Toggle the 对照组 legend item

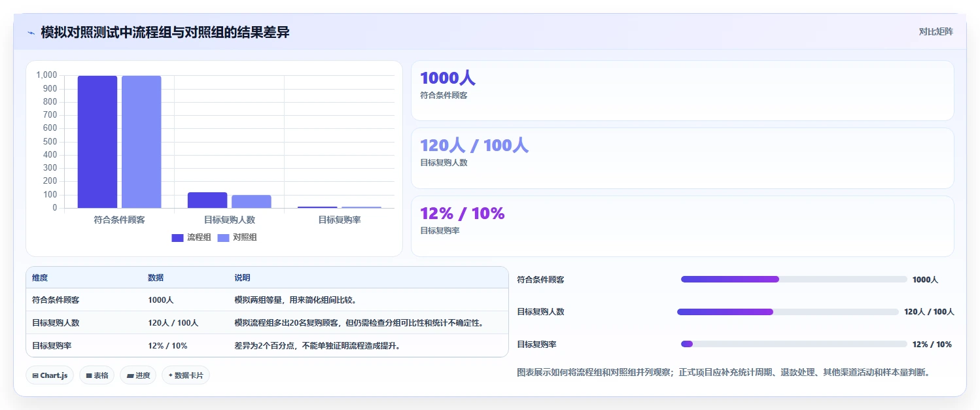click(237, 237)
